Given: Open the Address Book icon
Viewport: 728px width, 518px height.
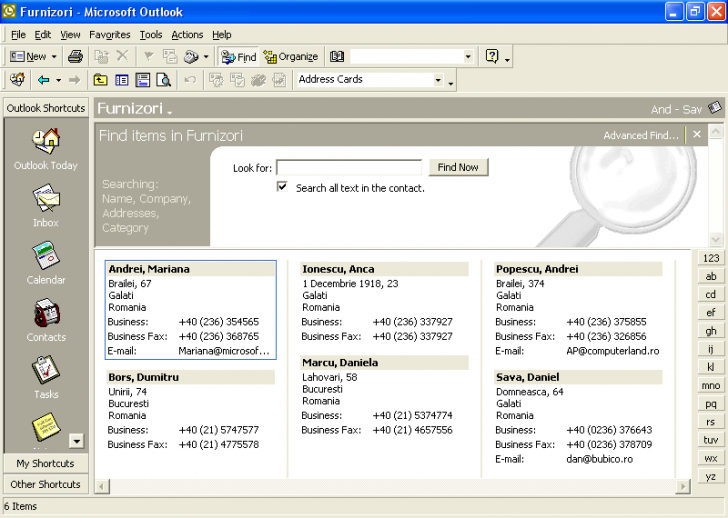Looking at the screenshot, I should tap(337, 57).
